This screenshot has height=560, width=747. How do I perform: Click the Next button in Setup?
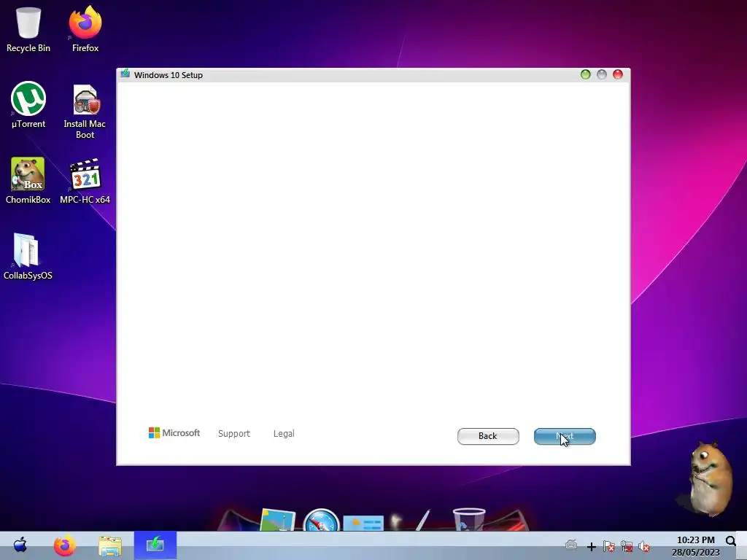565,436
